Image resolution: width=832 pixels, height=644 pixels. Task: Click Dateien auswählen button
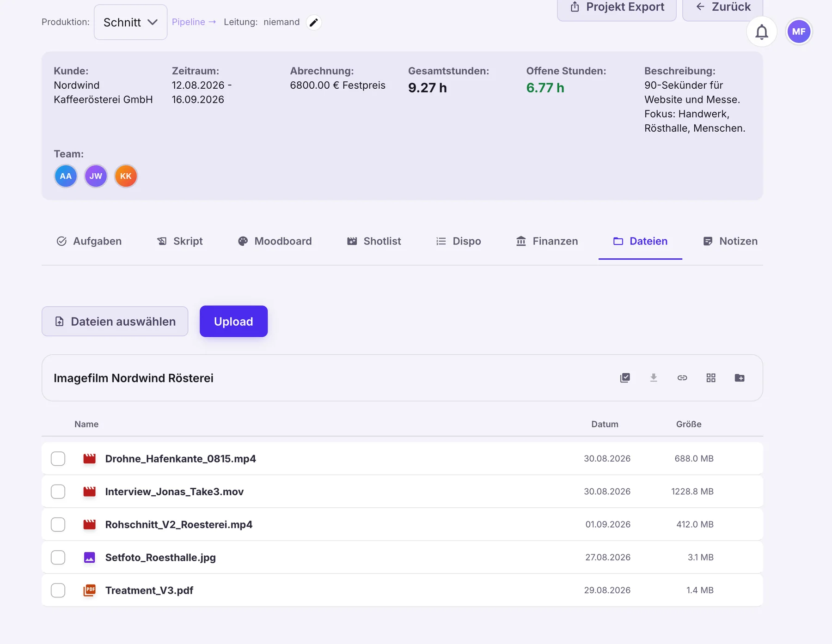click(115, 322)
